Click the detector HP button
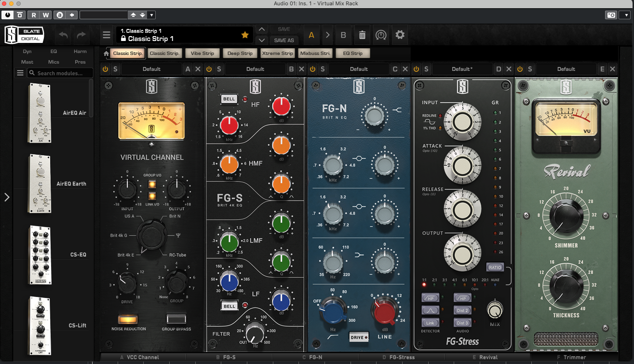 click(x=430, y=298)
